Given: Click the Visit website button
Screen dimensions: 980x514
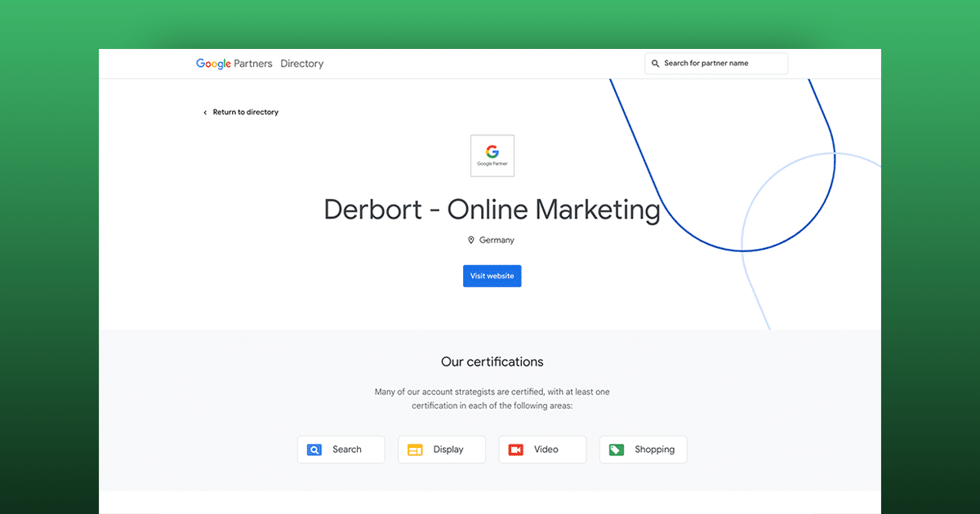Looking at the screenshot, I should (x=492, y=276).
